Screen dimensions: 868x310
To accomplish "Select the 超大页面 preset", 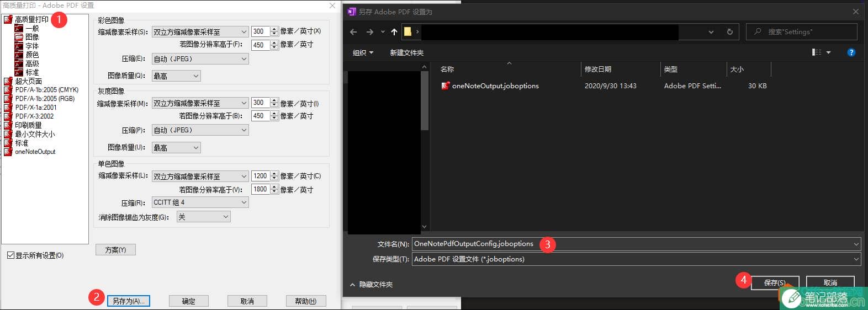I will (28, 81).
